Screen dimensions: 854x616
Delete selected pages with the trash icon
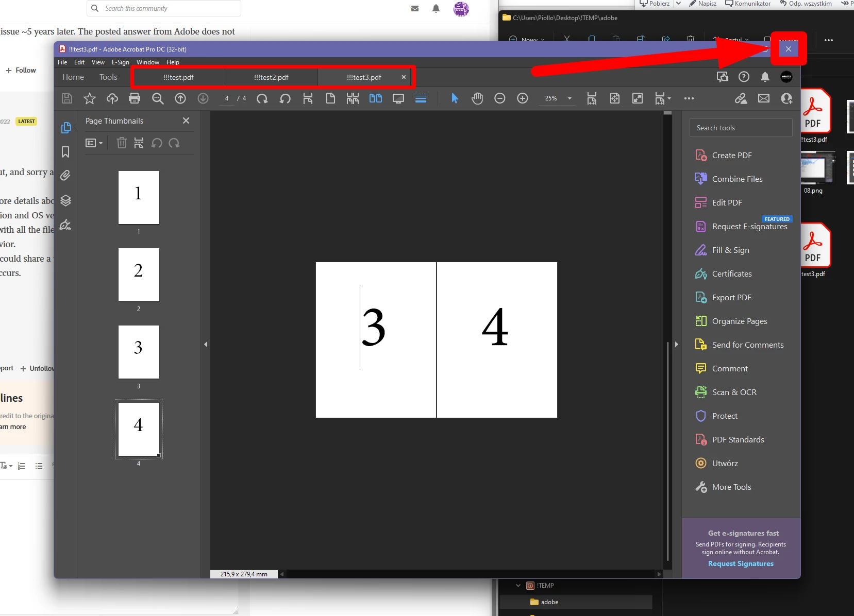(x=122, y=143)
